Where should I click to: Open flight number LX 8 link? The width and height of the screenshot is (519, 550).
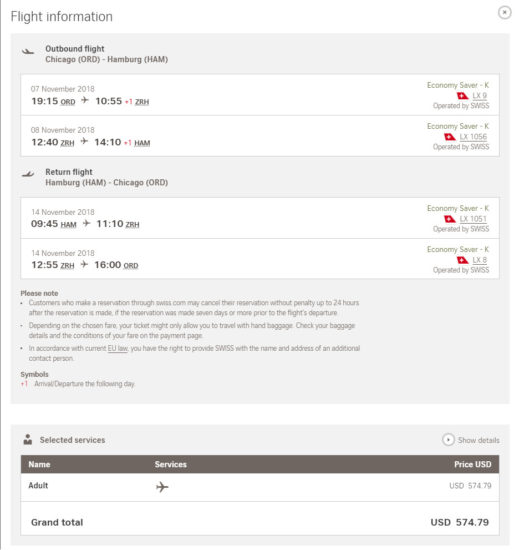click(479, 260)
